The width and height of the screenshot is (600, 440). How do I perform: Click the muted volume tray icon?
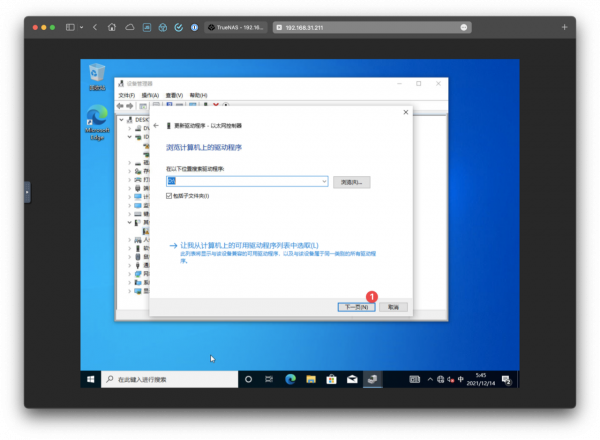click(x=450, y=379)
